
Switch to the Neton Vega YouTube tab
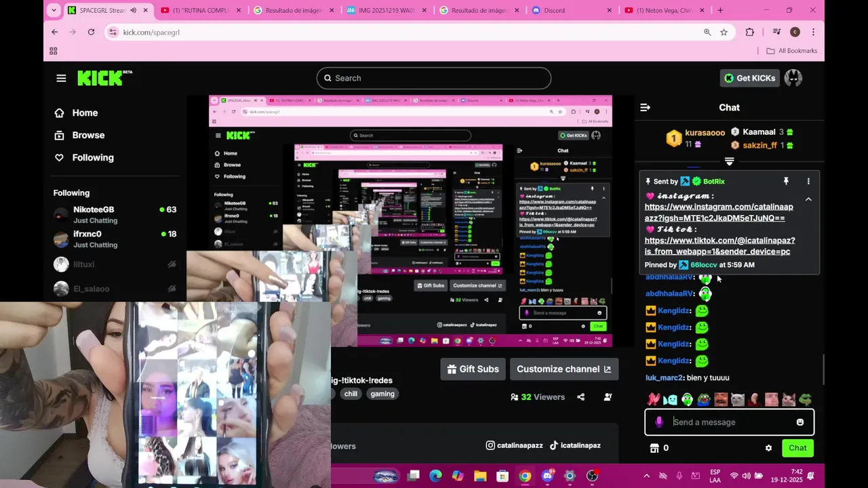(x=663, y=10)
